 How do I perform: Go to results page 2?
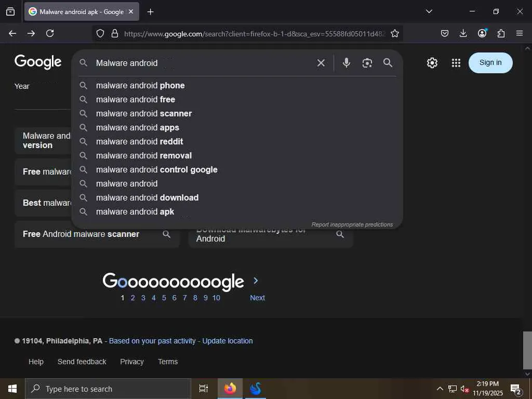pyautogui.click(x=132, y=298)
